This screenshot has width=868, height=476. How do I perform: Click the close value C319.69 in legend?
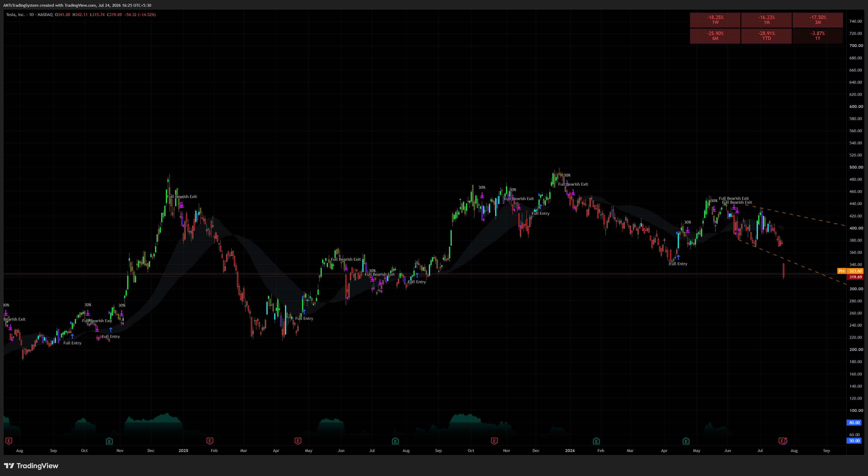114,14
